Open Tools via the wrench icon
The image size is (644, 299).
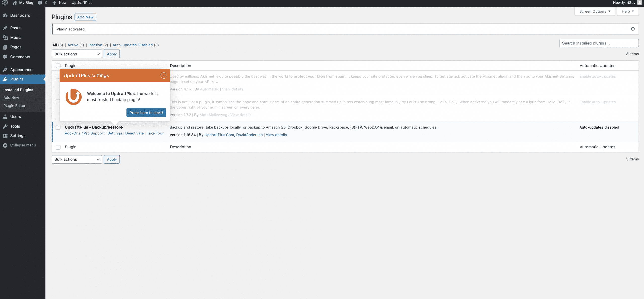(5, 126)
